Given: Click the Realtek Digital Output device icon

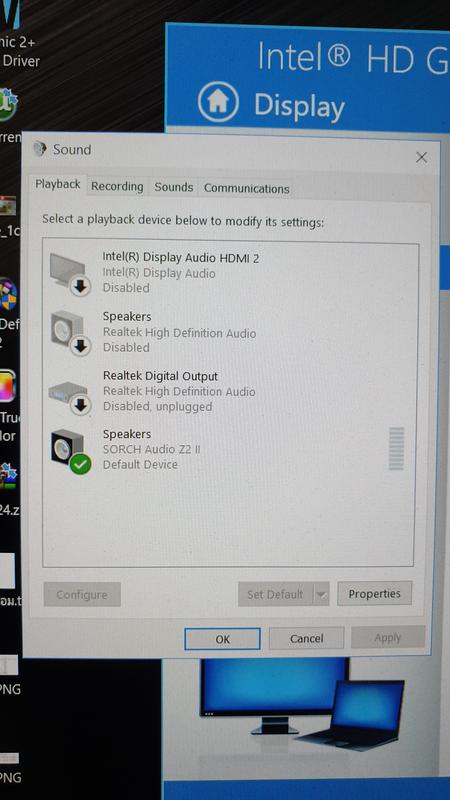Looking at the screenshot, I should pos(70,396).
